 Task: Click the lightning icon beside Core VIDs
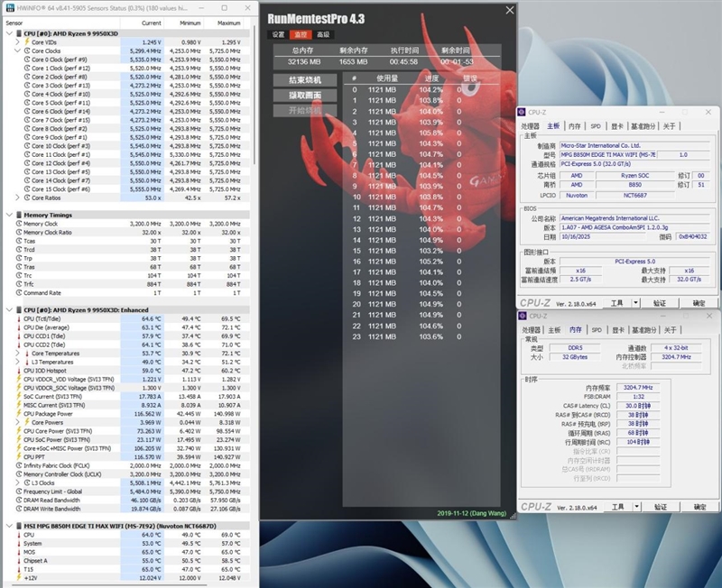tap(26, 42)
